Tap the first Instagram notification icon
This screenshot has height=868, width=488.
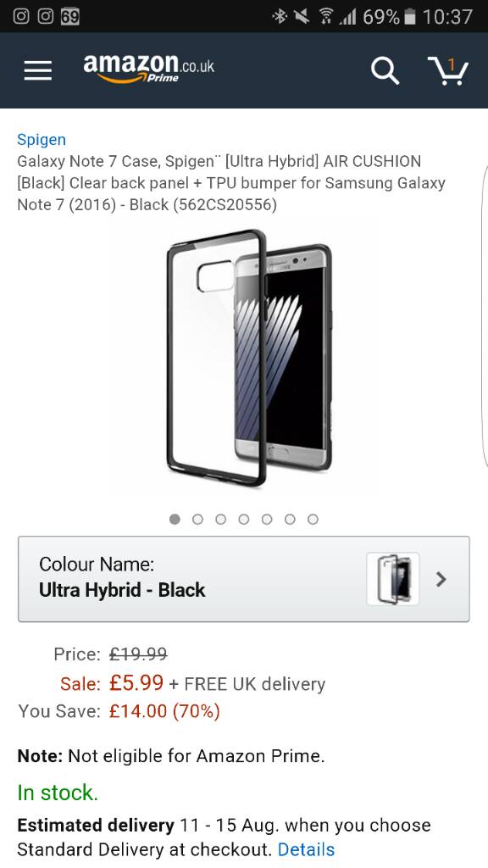click(21, 16)
